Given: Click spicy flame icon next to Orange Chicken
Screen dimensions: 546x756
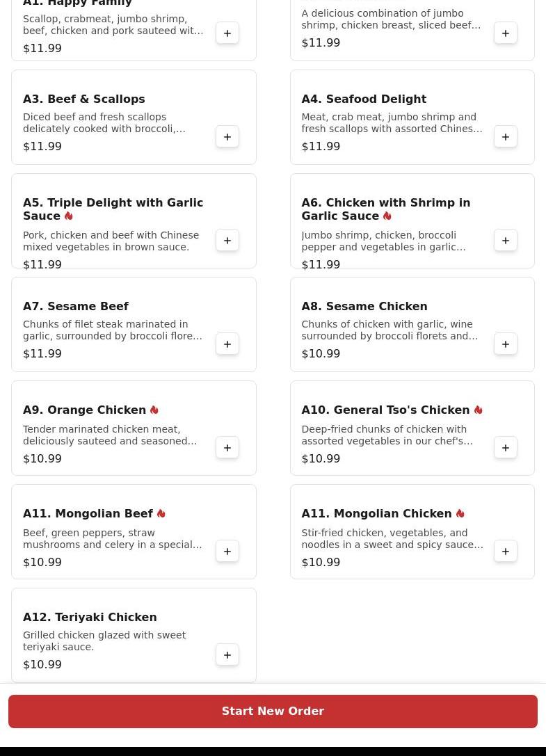Looking at the screenshot, I should pos(154,410).
